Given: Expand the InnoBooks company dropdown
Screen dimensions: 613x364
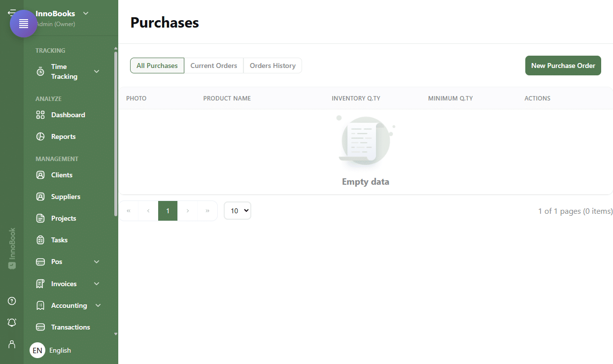Looking at the screenshot, I should point(86,13).
